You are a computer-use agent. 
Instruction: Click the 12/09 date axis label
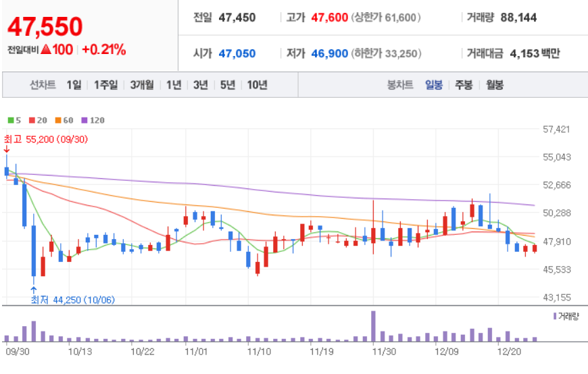coord(446,352)
